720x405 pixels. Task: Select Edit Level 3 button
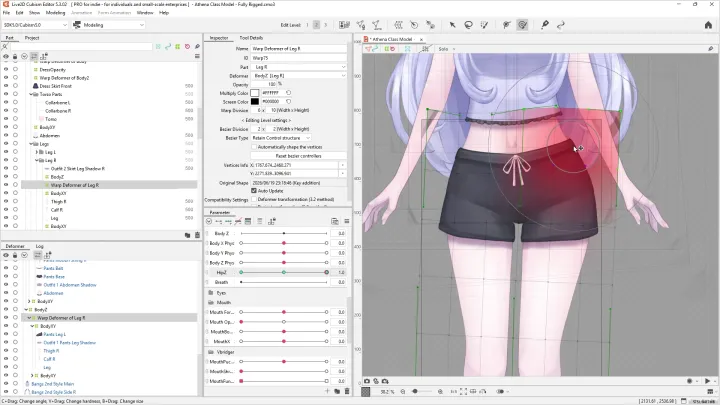326,25
